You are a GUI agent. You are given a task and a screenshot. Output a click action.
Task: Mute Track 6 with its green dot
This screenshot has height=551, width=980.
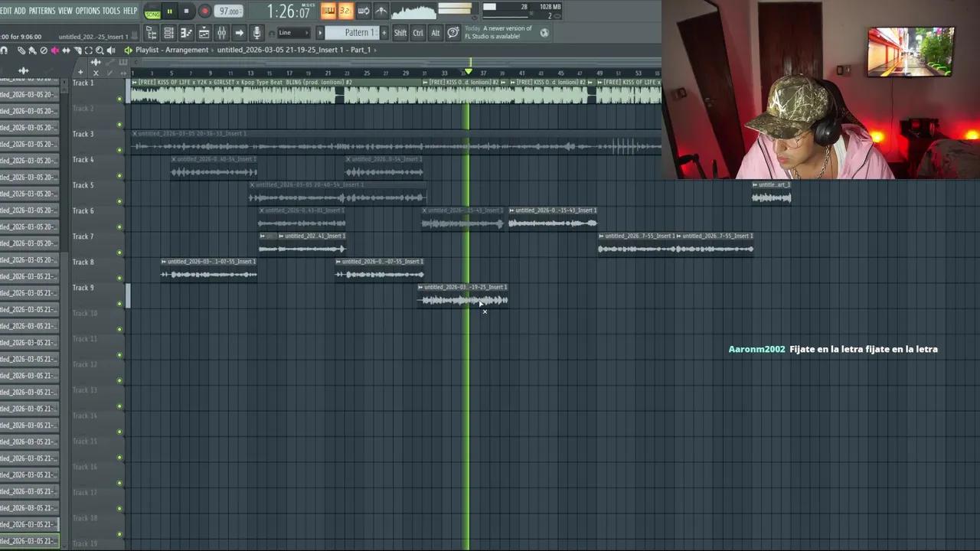119,227
